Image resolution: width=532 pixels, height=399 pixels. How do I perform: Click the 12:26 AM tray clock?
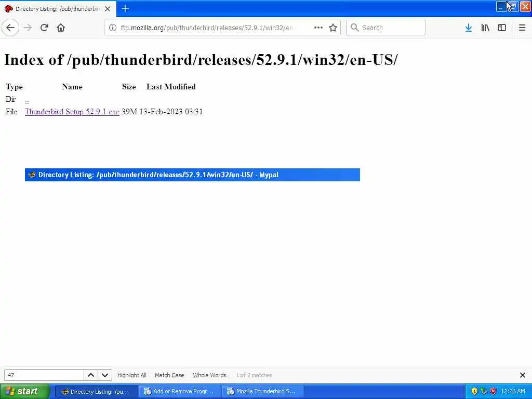click(513, 391)
